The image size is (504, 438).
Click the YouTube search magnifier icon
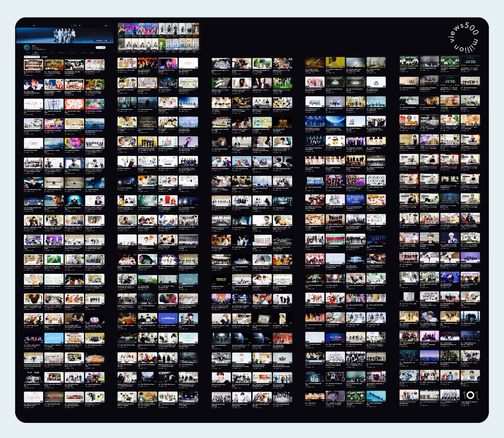point(75,26)
